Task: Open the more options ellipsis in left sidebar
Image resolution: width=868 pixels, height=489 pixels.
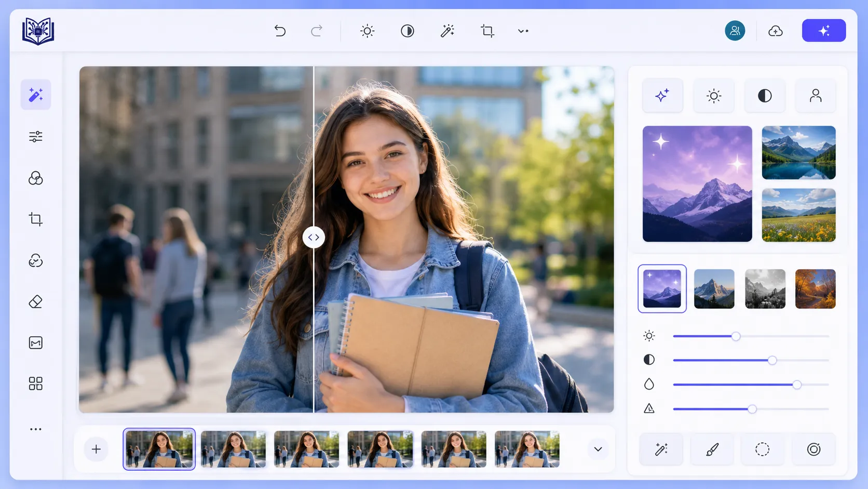Action: tap(36, 429)
